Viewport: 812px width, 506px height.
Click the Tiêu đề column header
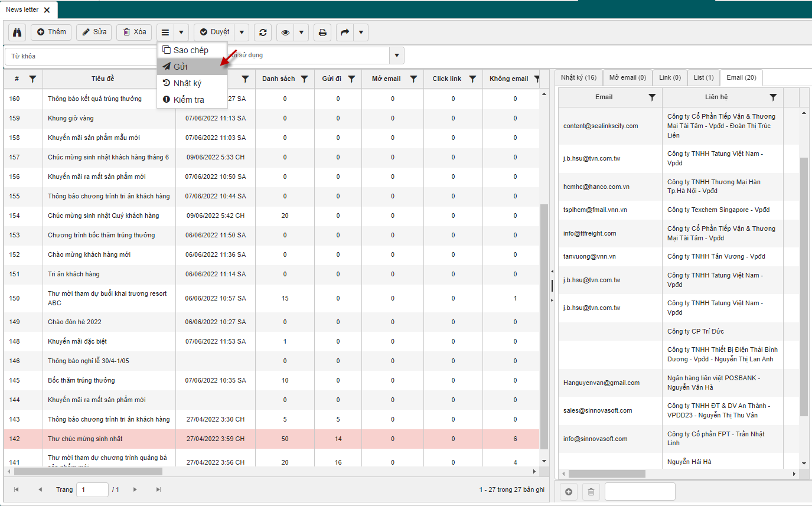coord(103,79)
